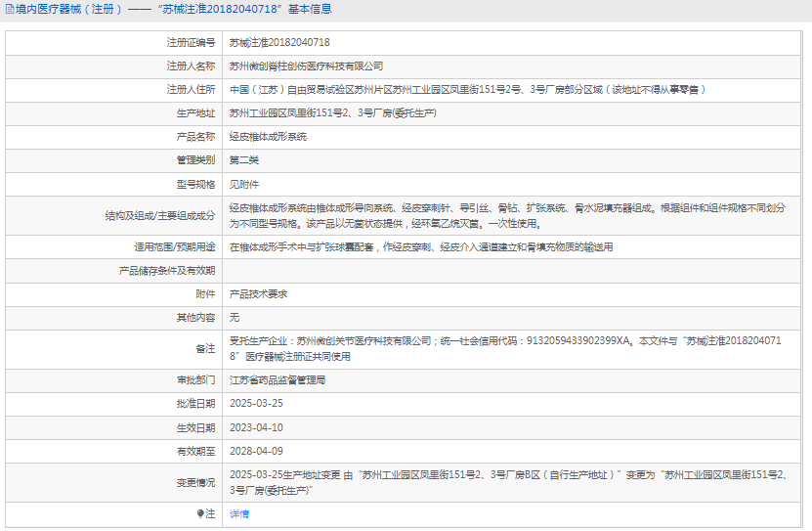Click the 产品储存条件及有效期 label

click(x=167, y=271)
